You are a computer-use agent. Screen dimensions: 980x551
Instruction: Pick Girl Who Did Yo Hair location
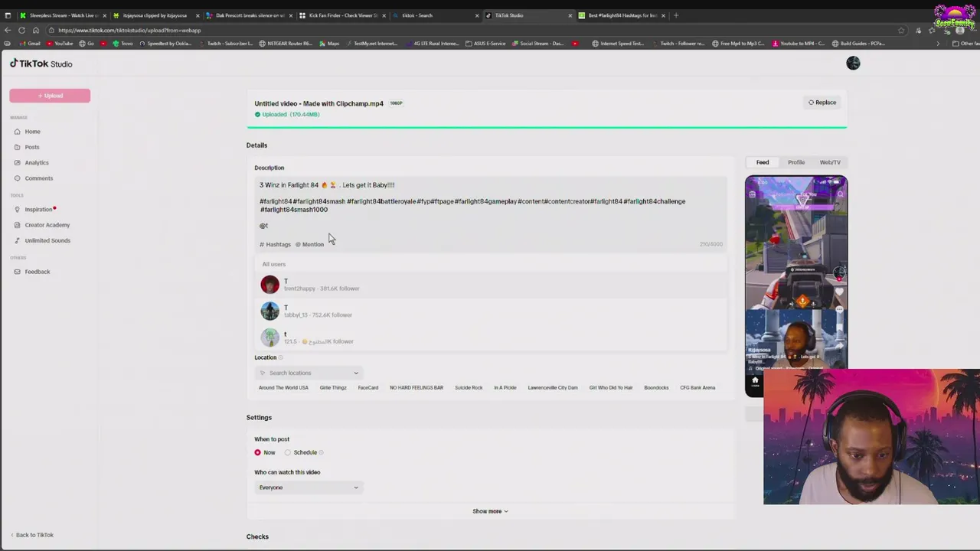click(611, 388)
